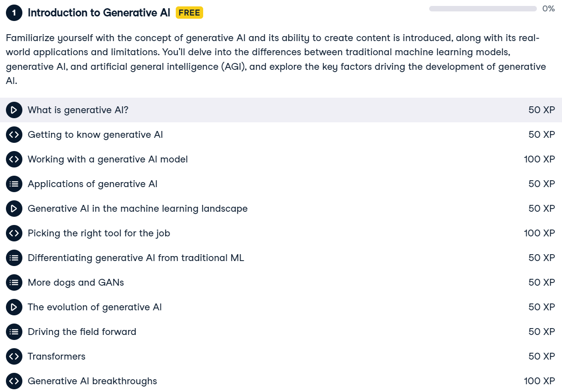The width and height of the screenshot is (562, 392).
Task: Select the code exercise icon beside "Transformers"
Action: coord(14,356)
